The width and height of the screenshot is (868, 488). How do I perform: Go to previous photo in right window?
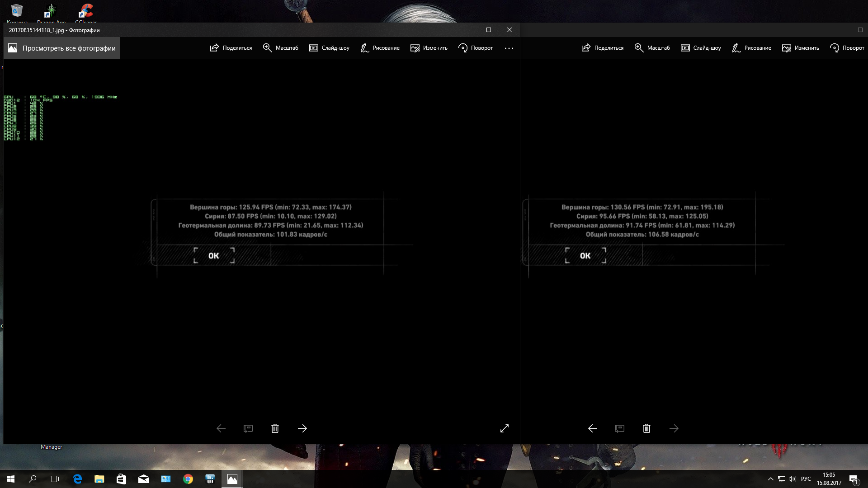point(592,428)
